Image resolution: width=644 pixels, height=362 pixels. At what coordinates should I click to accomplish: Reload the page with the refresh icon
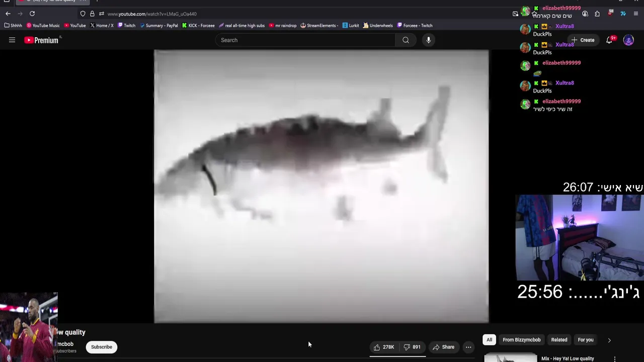click(x=32, y=14)
